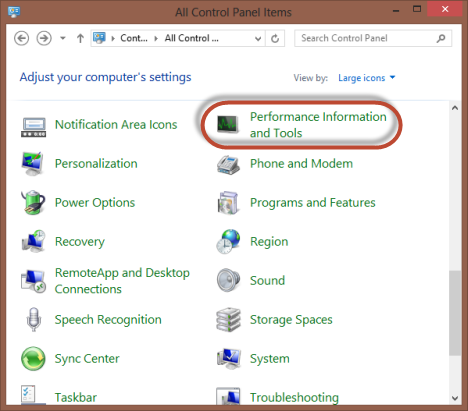Click the scrollbar down arrow
468x411 pixels.
455,398
